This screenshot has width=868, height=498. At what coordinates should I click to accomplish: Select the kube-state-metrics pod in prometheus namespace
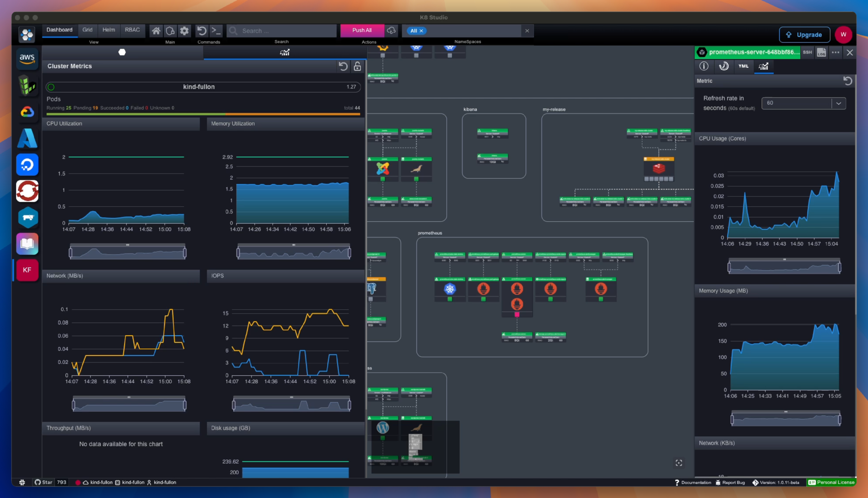tap(449, 289)
